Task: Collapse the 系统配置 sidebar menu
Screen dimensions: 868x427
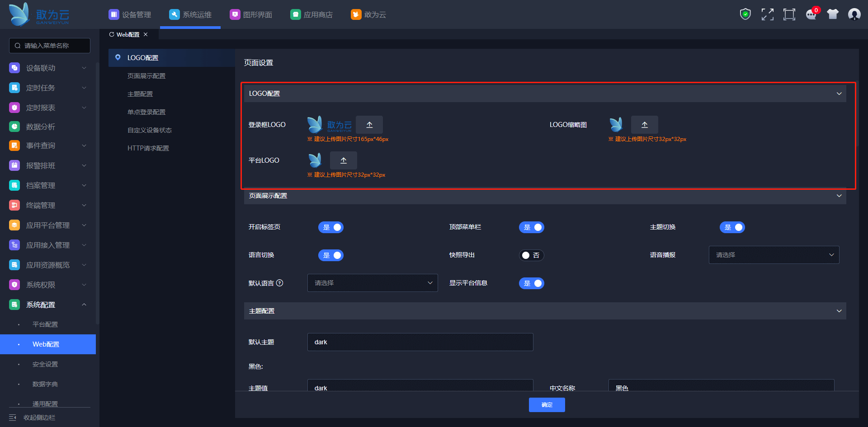Action: [x=48, y=305]
